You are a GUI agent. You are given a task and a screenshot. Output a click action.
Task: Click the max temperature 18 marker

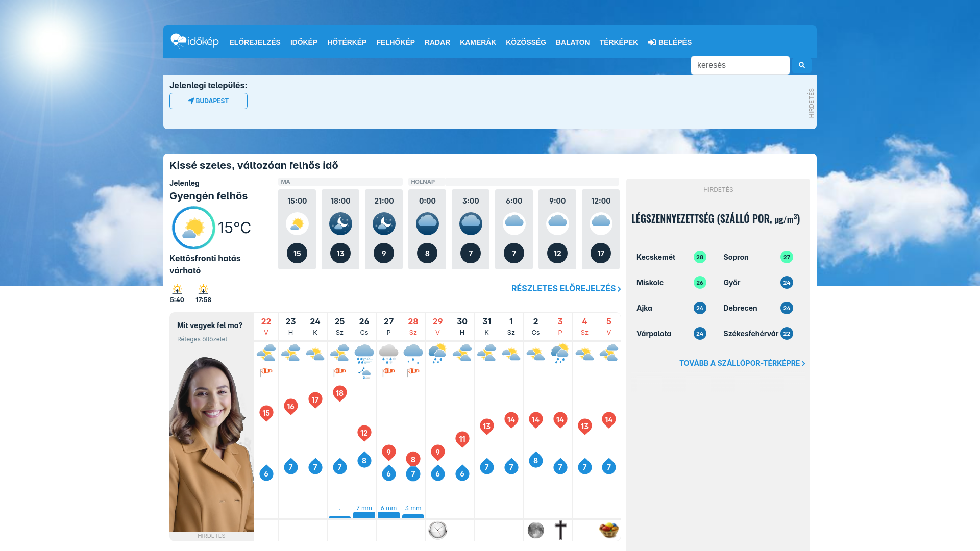(x=339, y=393)
